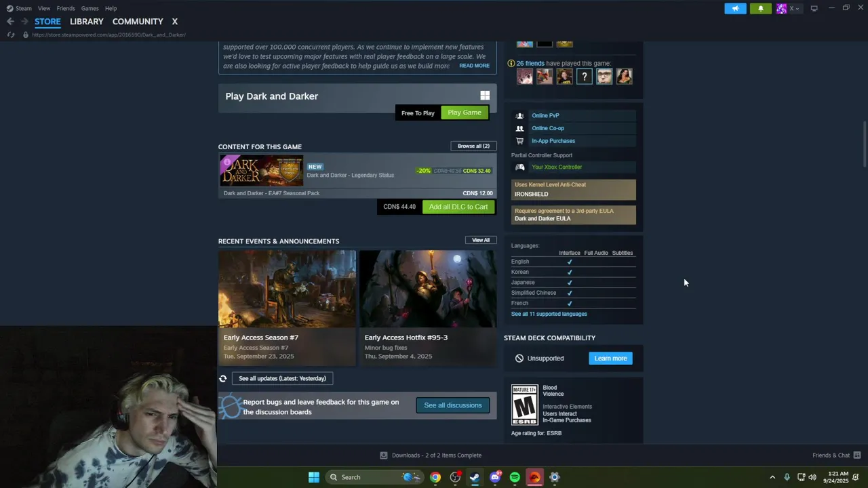Click the IRONSHIELD anti-cheat notice
Viewport: 868px width, 488px height.
[x=574, y=190]
